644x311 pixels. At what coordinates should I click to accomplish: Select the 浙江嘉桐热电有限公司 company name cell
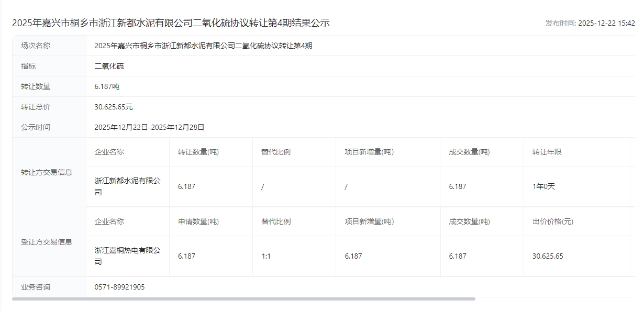127,256
